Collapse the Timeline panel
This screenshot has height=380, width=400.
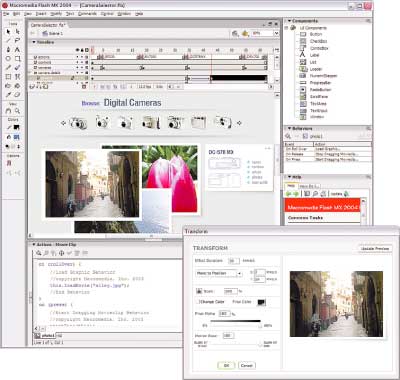point(34,42)
